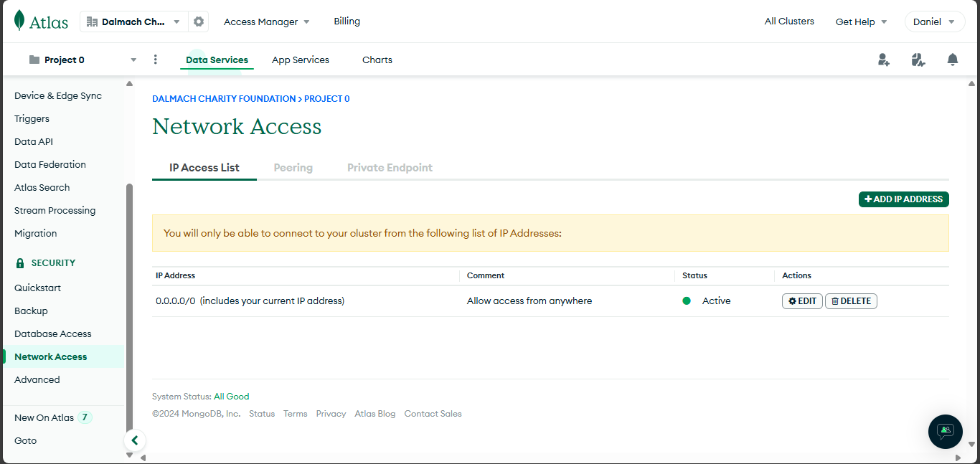Open the alerts bell icon
This screenshot has width=980, height=464.
click(953, 60)
